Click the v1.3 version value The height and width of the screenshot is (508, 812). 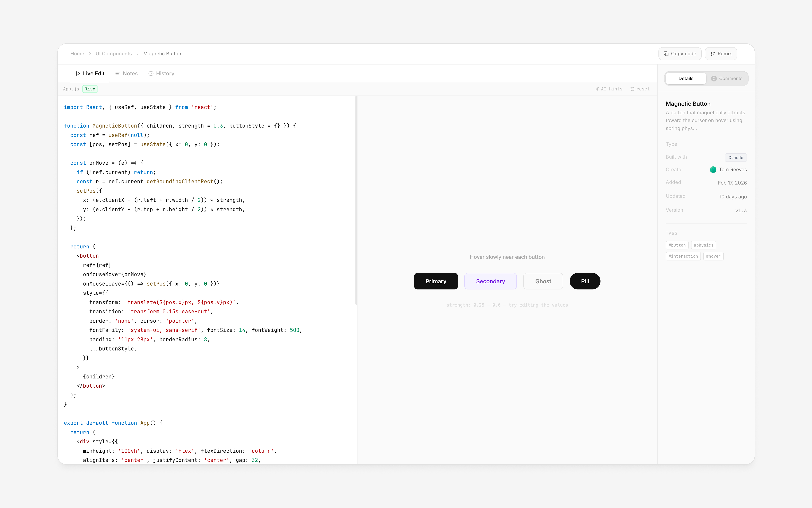coord(741,211)
